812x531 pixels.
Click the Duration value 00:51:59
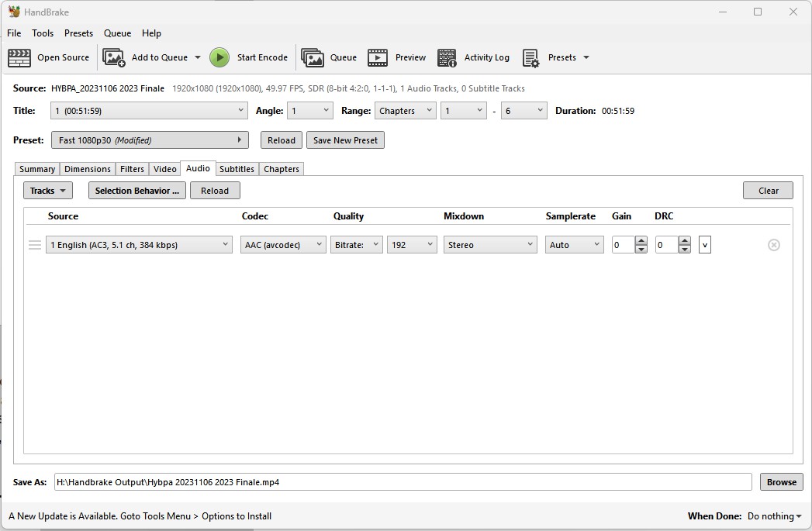[618, 111]
